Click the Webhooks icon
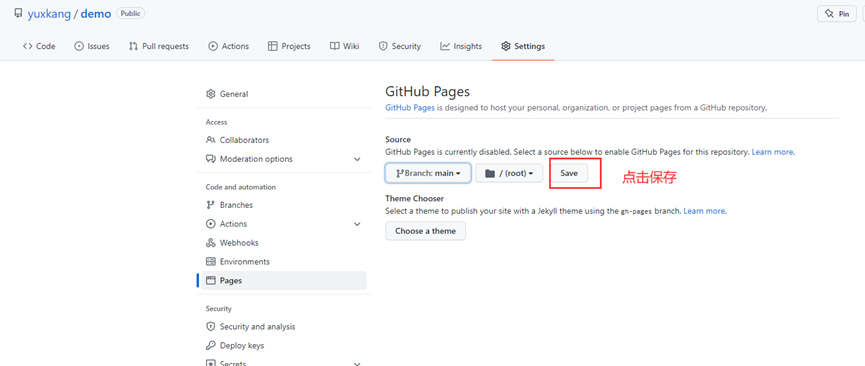The height and width of the screenshot is (366, 865). (x=210, y=243)
